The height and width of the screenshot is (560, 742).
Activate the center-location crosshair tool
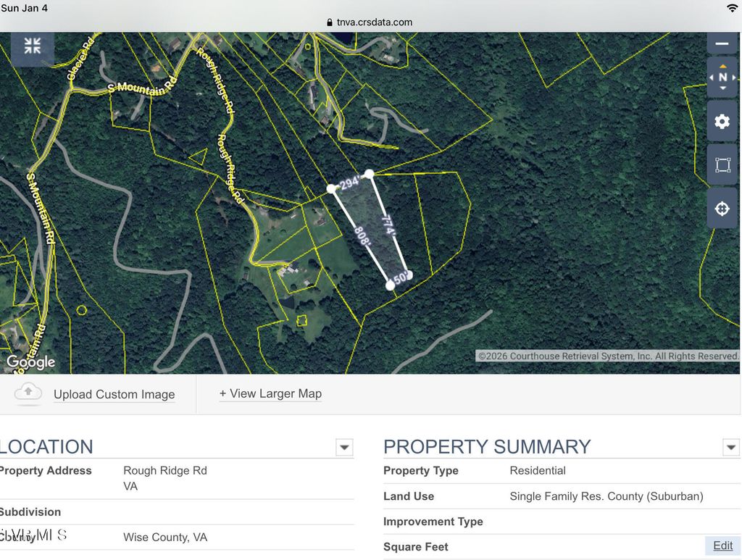pyautogui.click(x=722, y=208)
